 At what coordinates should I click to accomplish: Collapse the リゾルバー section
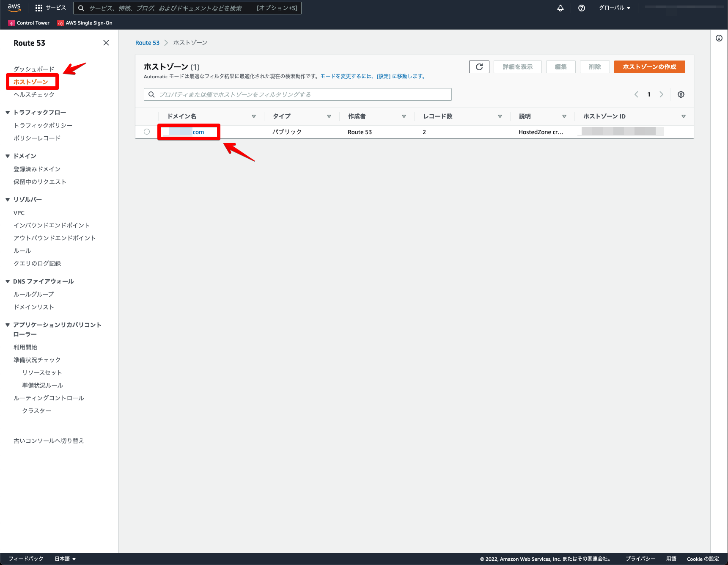[8, 200]
